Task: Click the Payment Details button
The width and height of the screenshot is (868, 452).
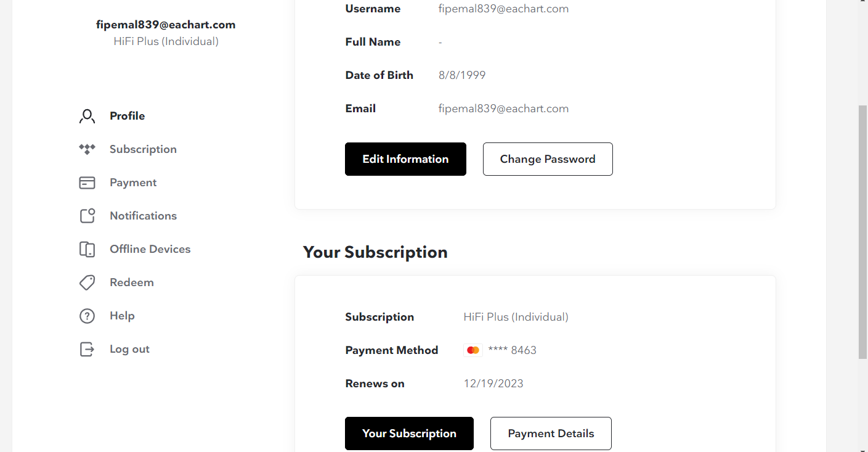Action: coord(551,434)
